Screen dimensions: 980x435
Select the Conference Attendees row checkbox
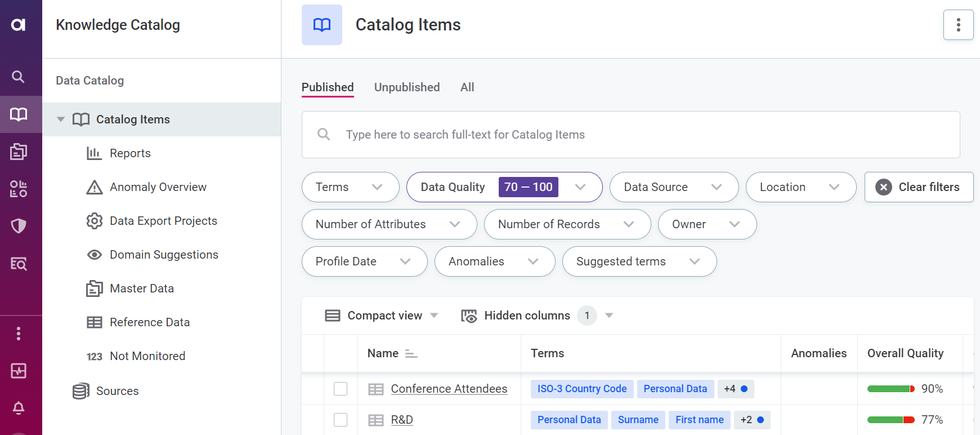pos(341,389)
